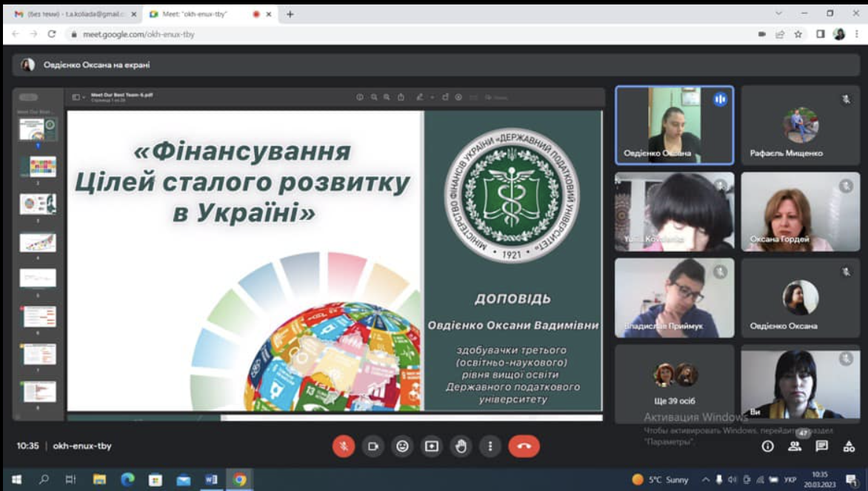Switch the УКР keyboard language
This screenshot has height=491, width=868.
790,479
